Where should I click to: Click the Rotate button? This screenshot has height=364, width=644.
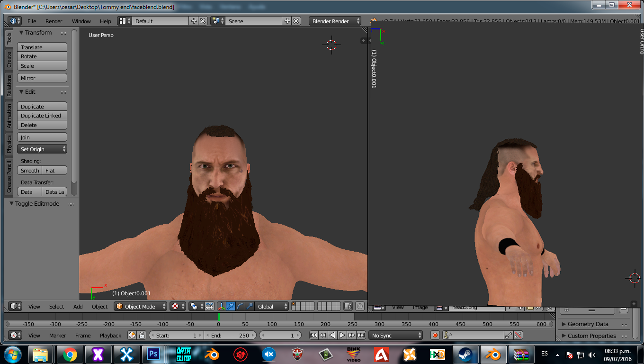[x=42, y=56]
